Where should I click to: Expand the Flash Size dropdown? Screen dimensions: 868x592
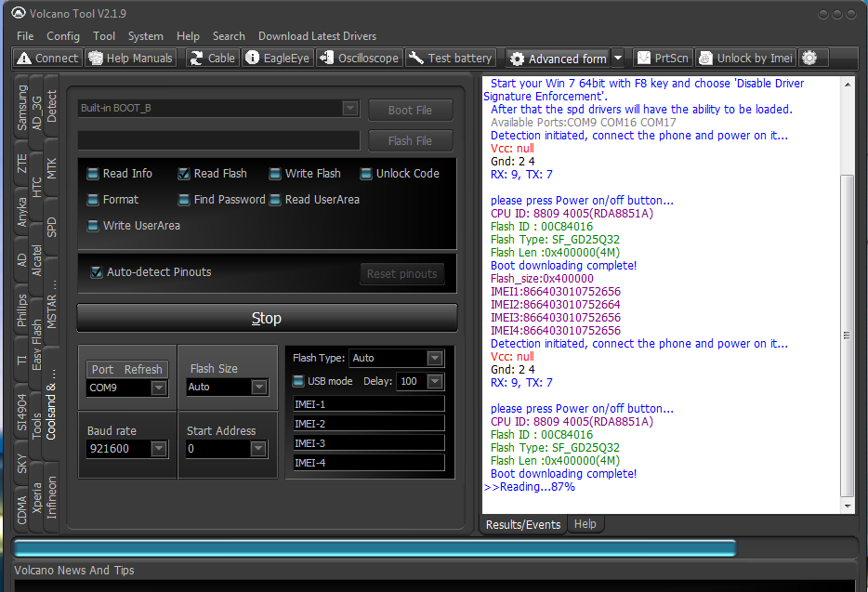(x=259, y=388)
